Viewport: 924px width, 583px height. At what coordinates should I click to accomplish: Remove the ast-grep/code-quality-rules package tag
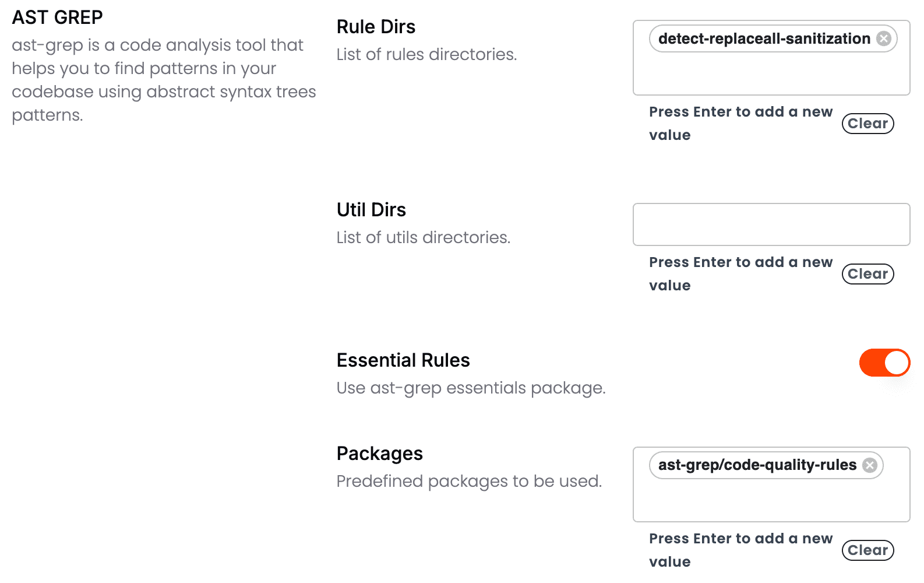[870, 465]
